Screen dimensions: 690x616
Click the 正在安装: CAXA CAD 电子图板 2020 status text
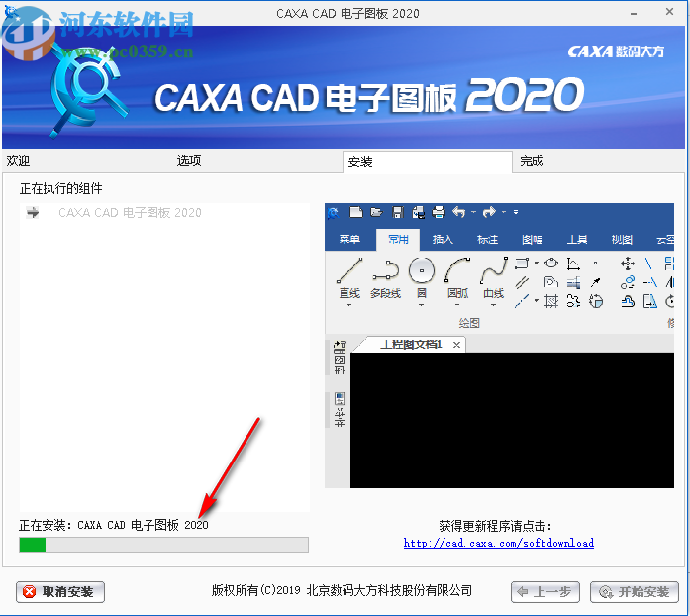114,525
